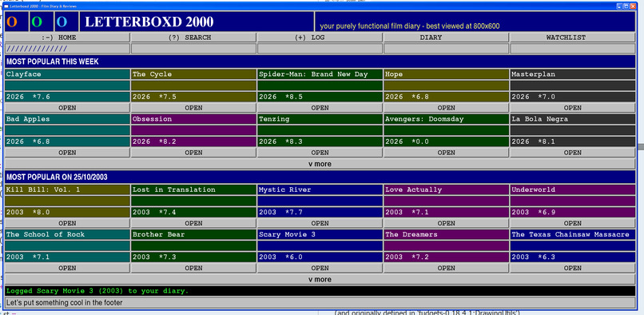Click the footer text bar

click(320, 303)
